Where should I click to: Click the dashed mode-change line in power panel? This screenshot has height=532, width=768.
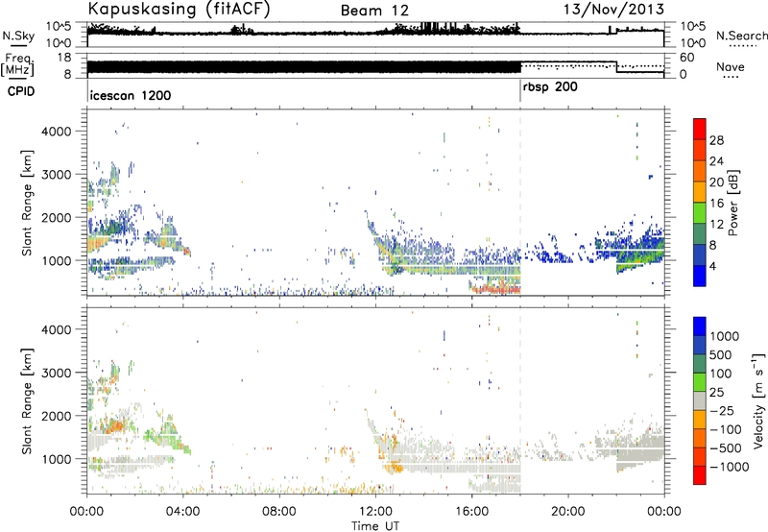pos(520,203)
